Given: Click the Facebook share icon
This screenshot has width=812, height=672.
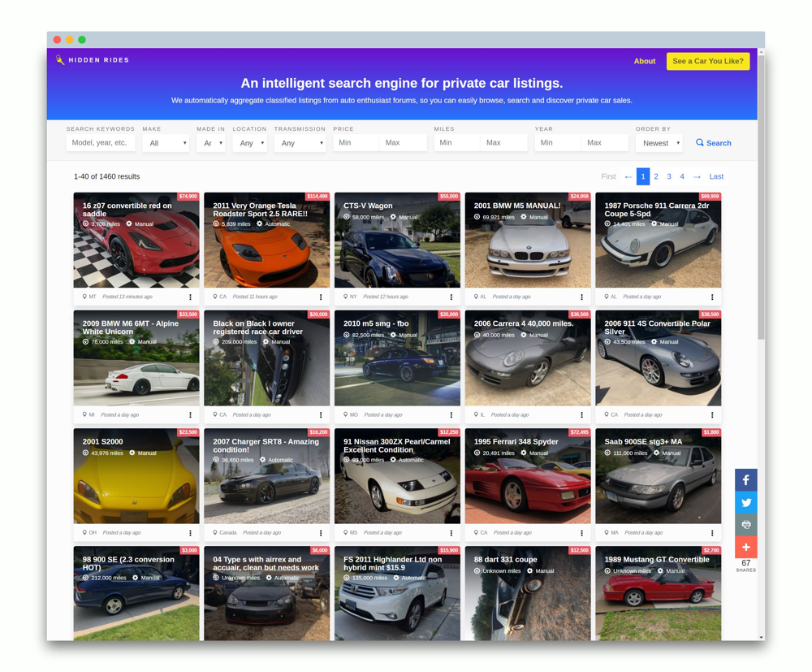Looking at the screenshot, I should click(745, 480).
